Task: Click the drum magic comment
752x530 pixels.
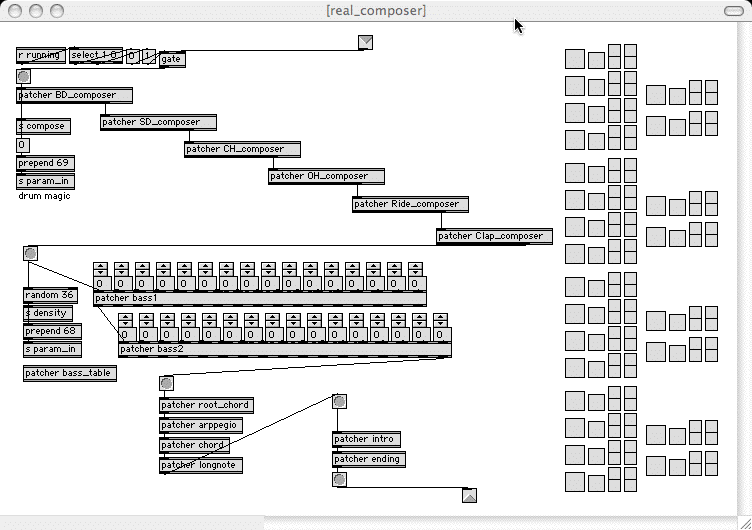Action: coord(44,196)
